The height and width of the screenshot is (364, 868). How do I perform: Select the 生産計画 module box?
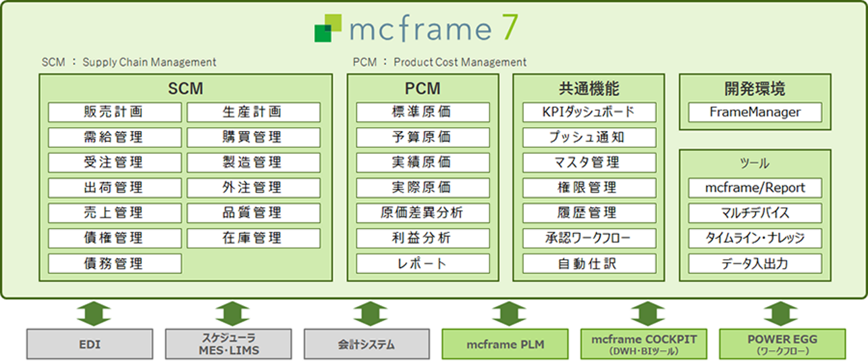point(253,112)
